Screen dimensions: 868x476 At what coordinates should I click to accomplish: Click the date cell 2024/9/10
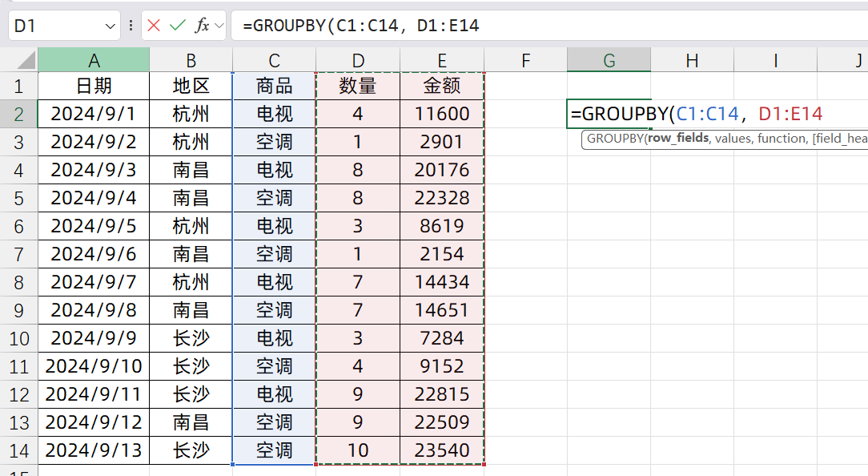94,366
